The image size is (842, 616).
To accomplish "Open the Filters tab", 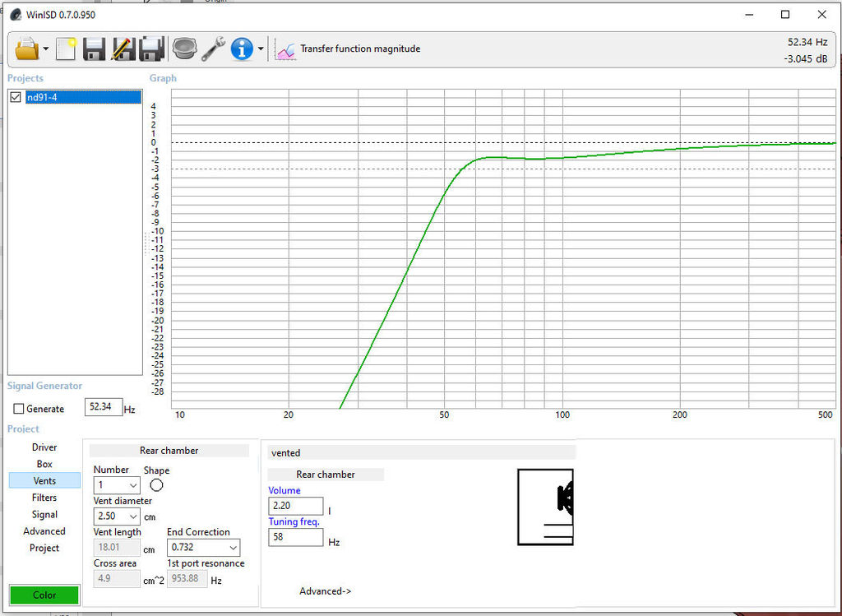I will 44,498.
